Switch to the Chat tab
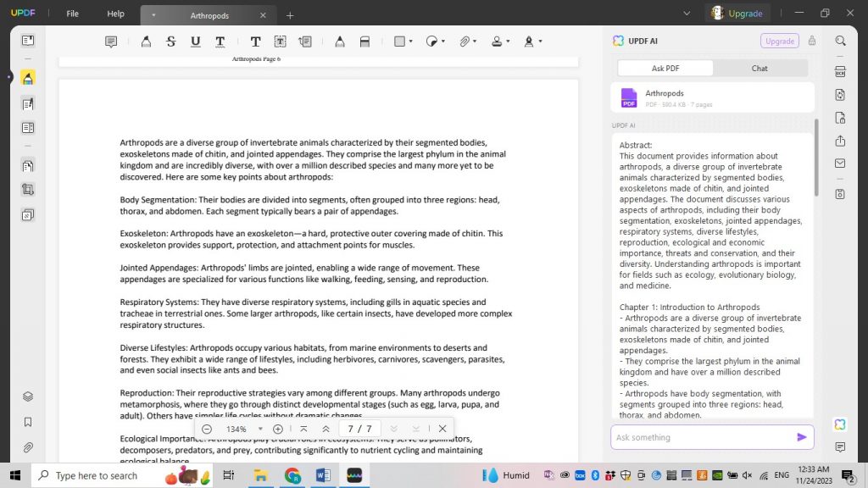This screenshot has width=868, height=488. [x=759, y=68]
